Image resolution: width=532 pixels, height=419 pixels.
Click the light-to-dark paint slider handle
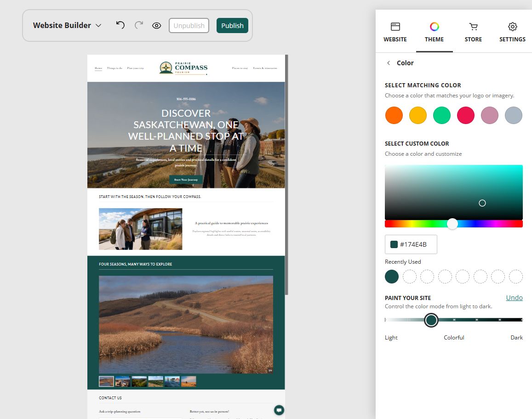[x=431, y=320]
